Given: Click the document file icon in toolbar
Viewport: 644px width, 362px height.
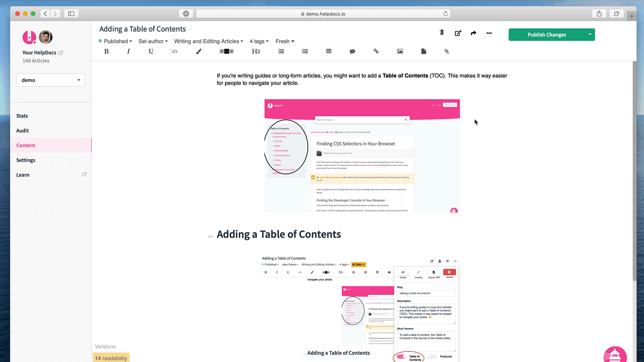Looking at the screenshot, I should pos(424,51).
